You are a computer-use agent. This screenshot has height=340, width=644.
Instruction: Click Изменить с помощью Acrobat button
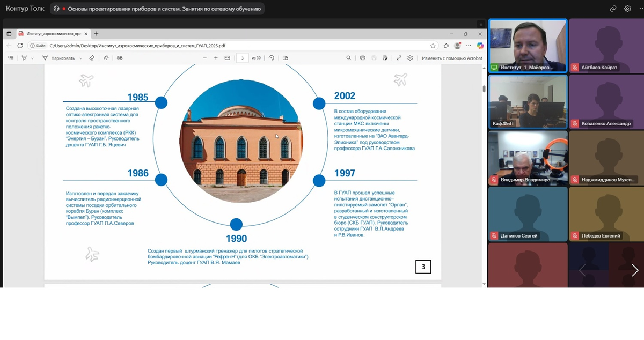(452, 58)
